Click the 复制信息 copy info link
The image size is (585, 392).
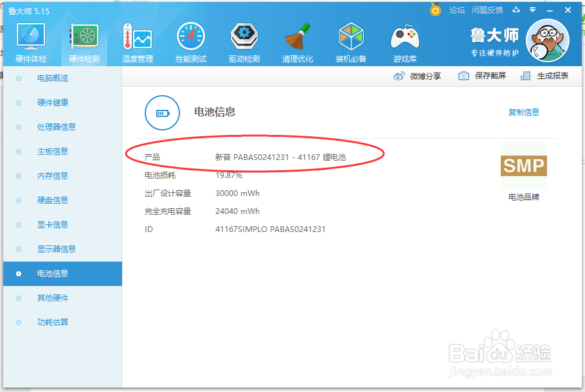[x=524, y=112]
